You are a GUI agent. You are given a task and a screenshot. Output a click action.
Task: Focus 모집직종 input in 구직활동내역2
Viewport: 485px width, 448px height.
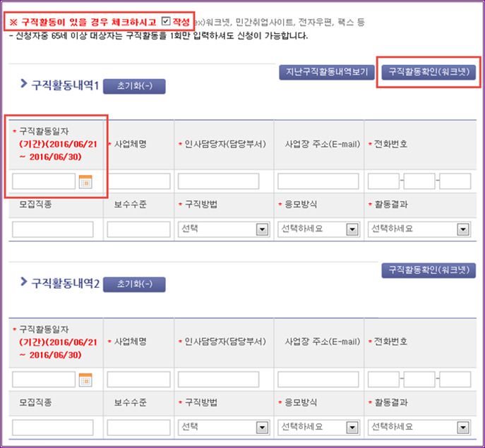coord(53,428)
